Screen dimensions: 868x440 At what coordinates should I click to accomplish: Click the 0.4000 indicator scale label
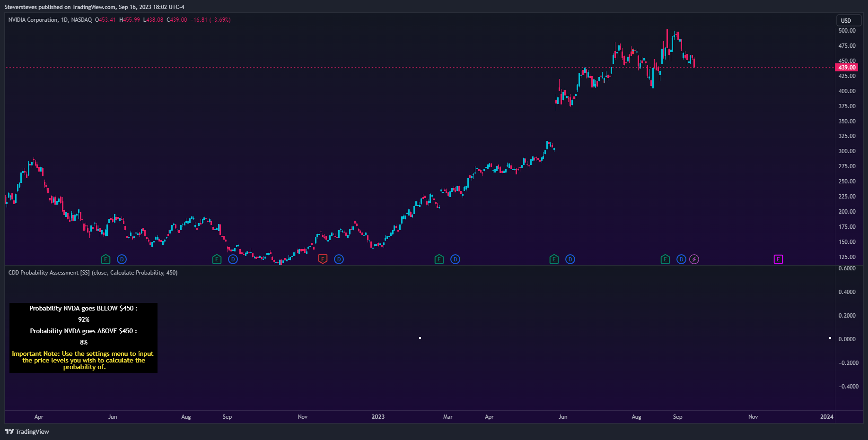coord(847,292)
